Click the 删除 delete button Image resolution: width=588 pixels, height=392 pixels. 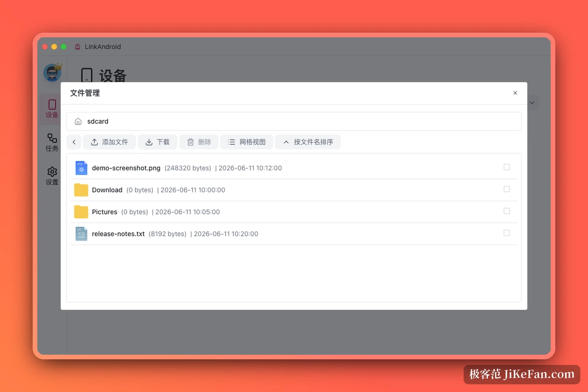(199, 142)
